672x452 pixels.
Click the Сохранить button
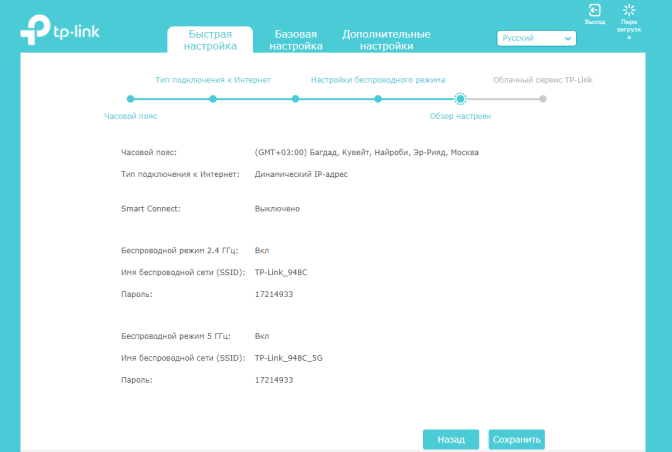pos(516,439)
